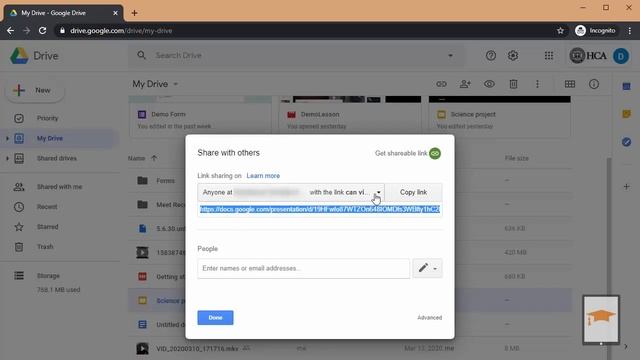The width and height of the screenshot is (640, 360).
Task: Click the graduation cap thumbnail
Action: 601,320
